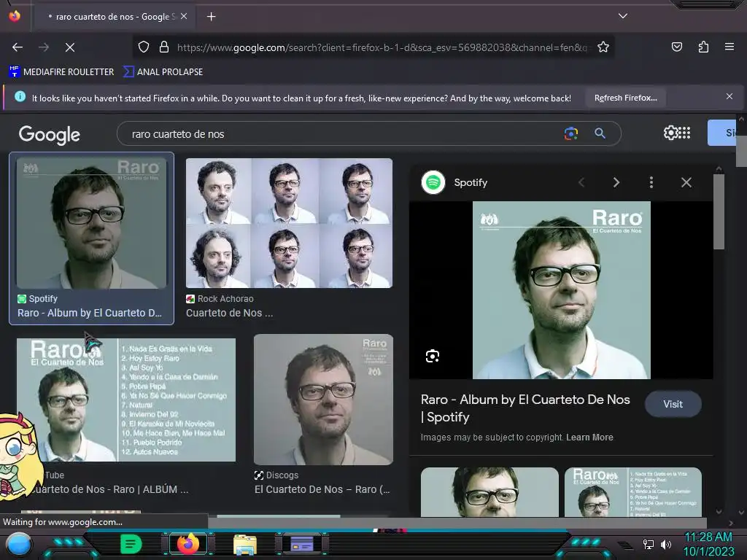Viewport: 747px width, 560px height.
Task: Search by image with Google Lens icon
Action: point(570,133)
